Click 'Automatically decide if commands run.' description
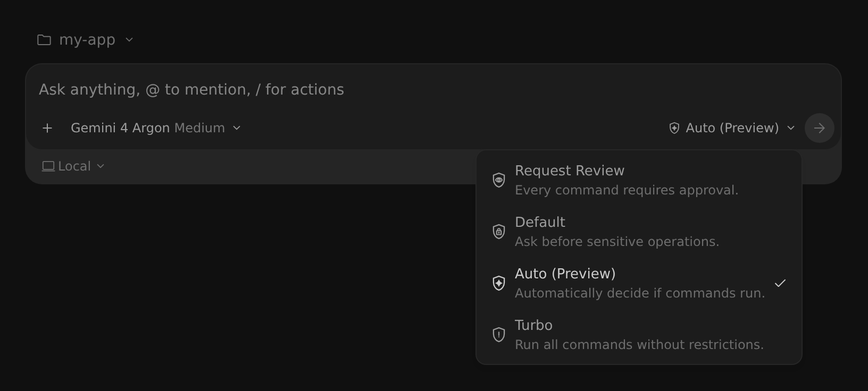 pyautogui.click(x=640, y=293)
